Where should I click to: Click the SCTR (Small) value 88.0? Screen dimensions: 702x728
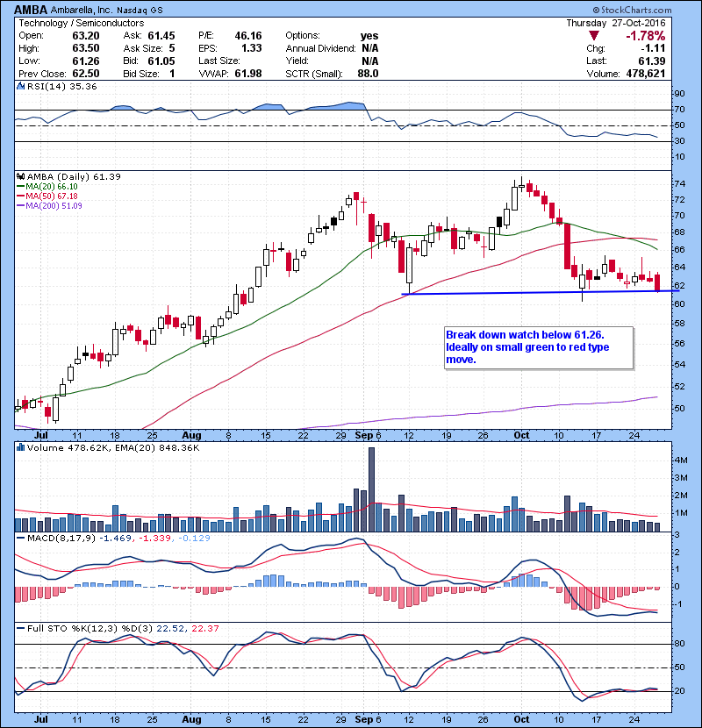tap(368, 74)
